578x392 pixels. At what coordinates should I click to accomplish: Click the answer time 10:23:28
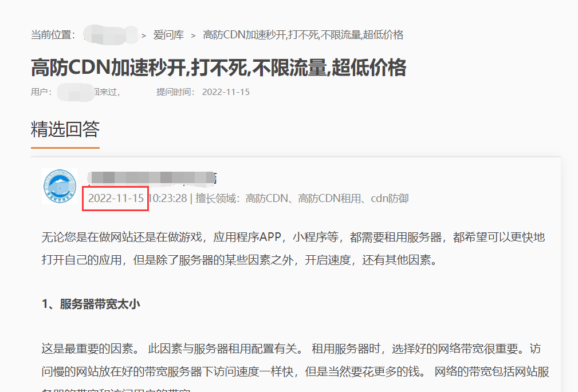click(x=168, y=199)
